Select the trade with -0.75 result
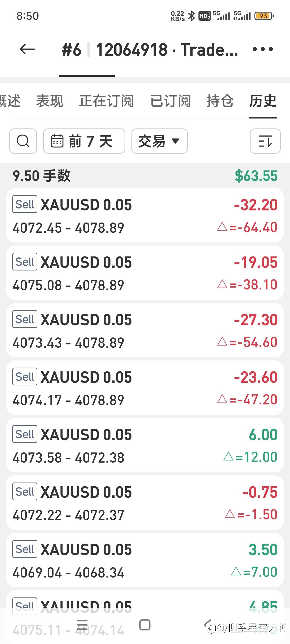This screenshot has width=290, height=644. [x=145, y=503]
